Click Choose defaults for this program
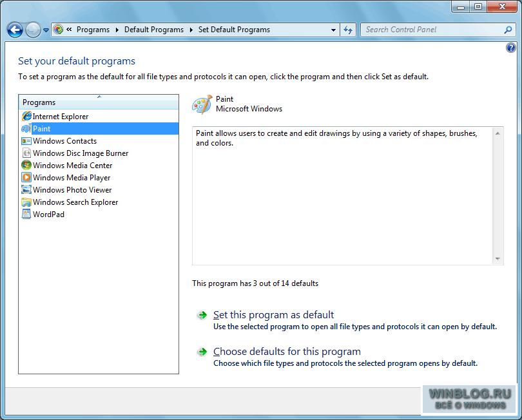The width and height of the screenshot is (522, 420). pyautogui.click(x=287, y=352)
